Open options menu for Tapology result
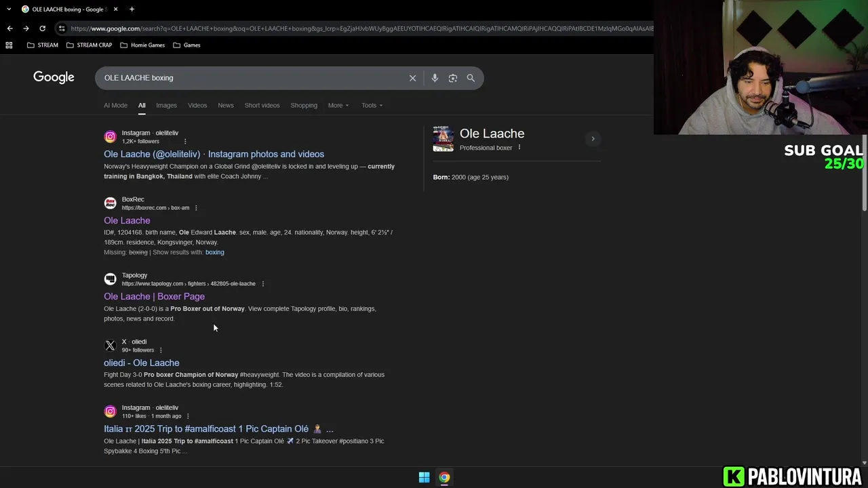The width and height of the screenshot is (868, 488). 263,284
